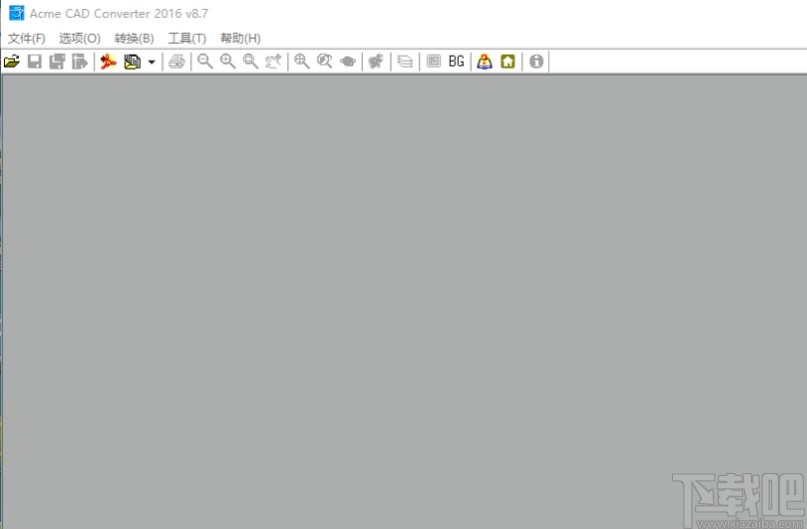807x529 pixels.
Task: Click the about info icon
Action: point(536,62)
